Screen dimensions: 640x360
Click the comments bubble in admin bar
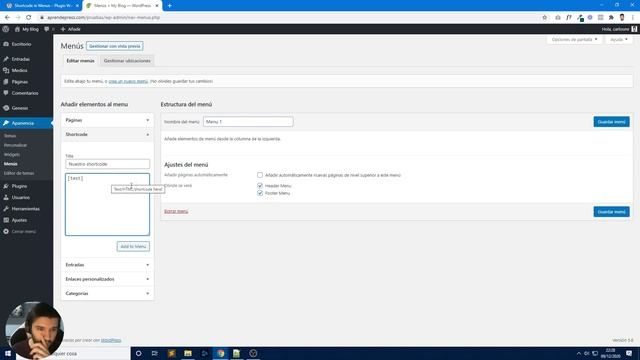pyautogui.click(x=47, y=29)
